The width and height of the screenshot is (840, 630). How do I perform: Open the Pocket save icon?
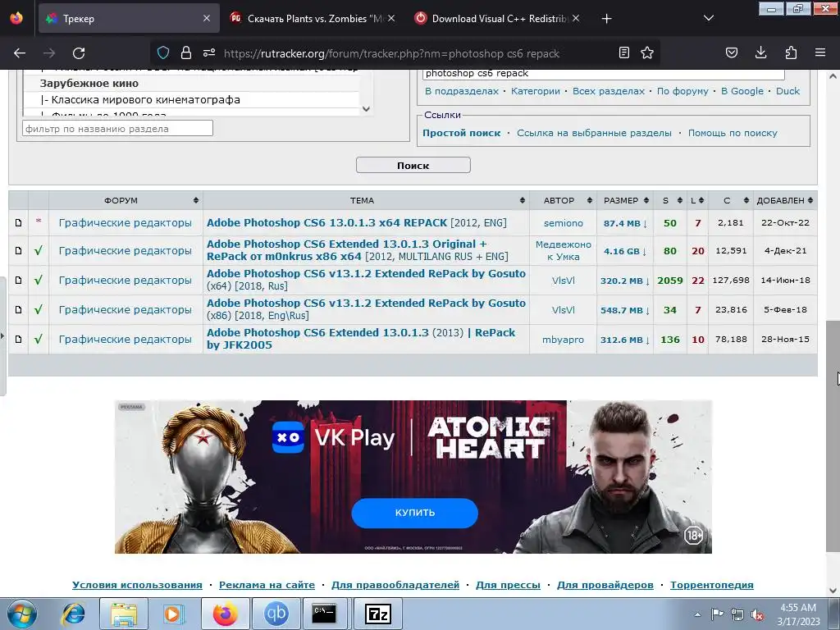click(x=731, y=52)
